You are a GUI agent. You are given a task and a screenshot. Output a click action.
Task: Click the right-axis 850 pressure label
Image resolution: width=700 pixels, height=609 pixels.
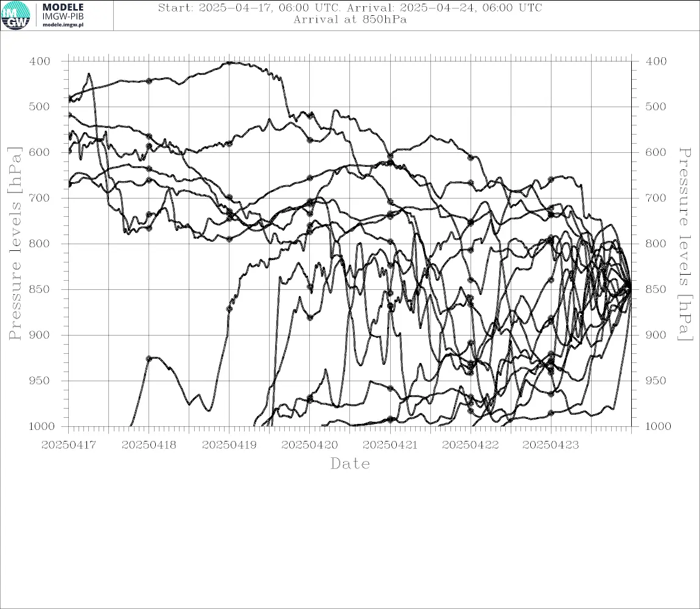point(656,289)
